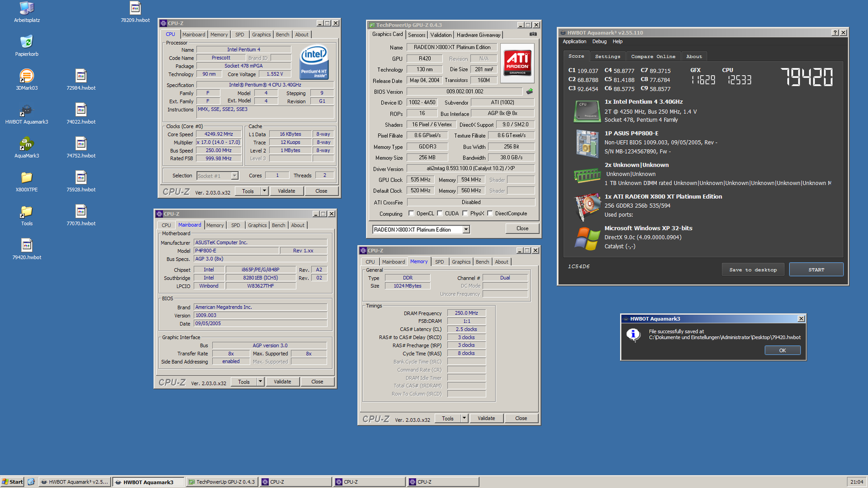Click Validate in CPU-Z CPU window

click(x=286, y=191)
